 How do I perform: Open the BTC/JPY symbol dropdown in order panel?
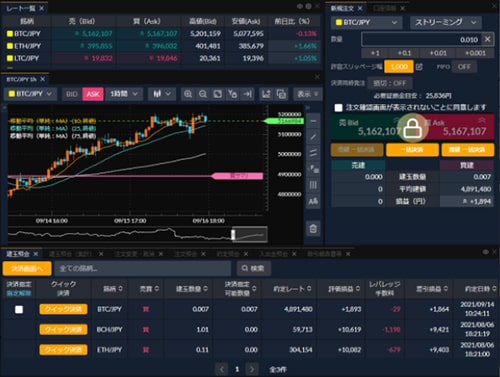click(x=367, y=23)
